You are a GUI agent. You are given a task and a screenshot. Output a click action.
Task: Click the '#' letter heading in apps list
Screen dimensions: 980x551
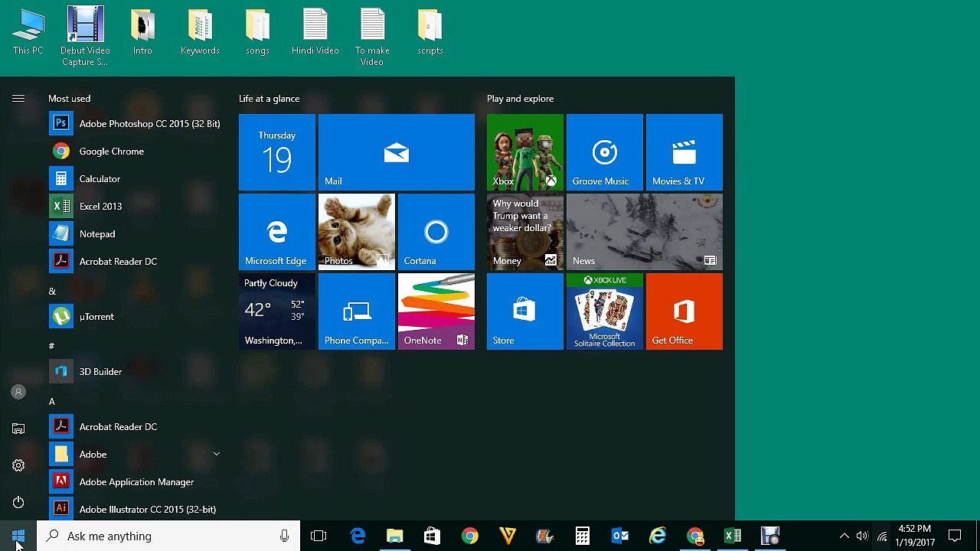51,346
